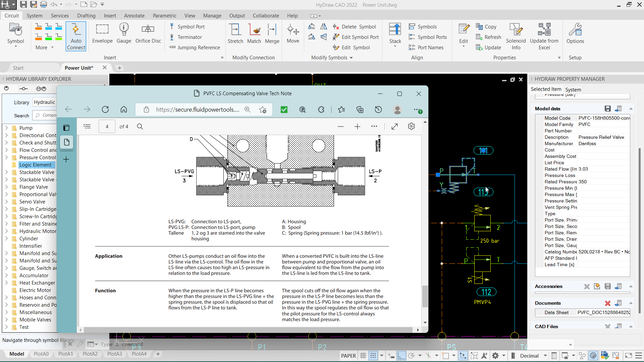Navigate back in the tech note browser
The image size is (644, 362).
68,110
